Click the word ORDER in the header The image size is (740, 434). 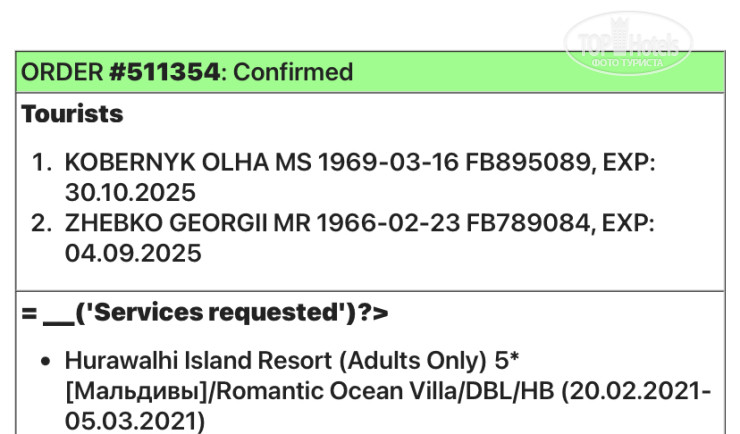click(x=62, y=73)
